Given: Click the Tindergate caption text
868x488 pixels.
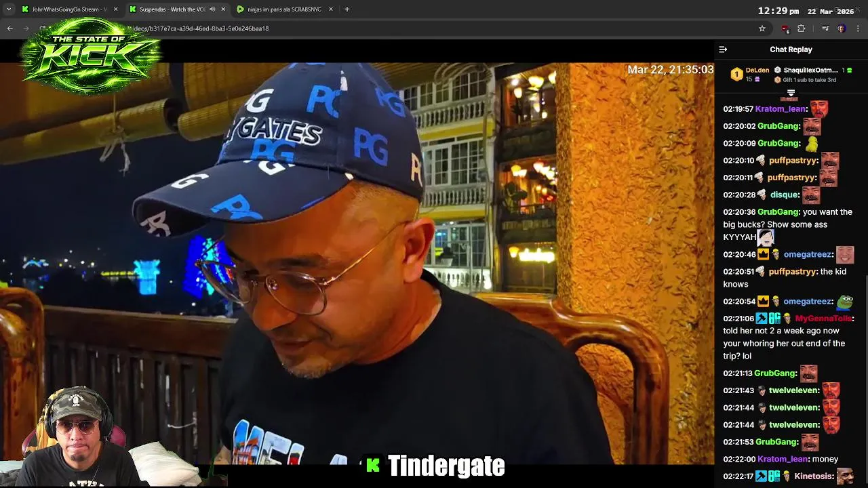Looking at the screenshot, I should point(446,466).
